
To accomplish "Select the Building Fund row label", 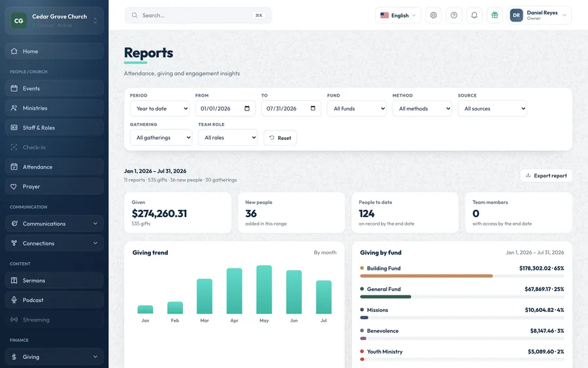I will point(384,268).
